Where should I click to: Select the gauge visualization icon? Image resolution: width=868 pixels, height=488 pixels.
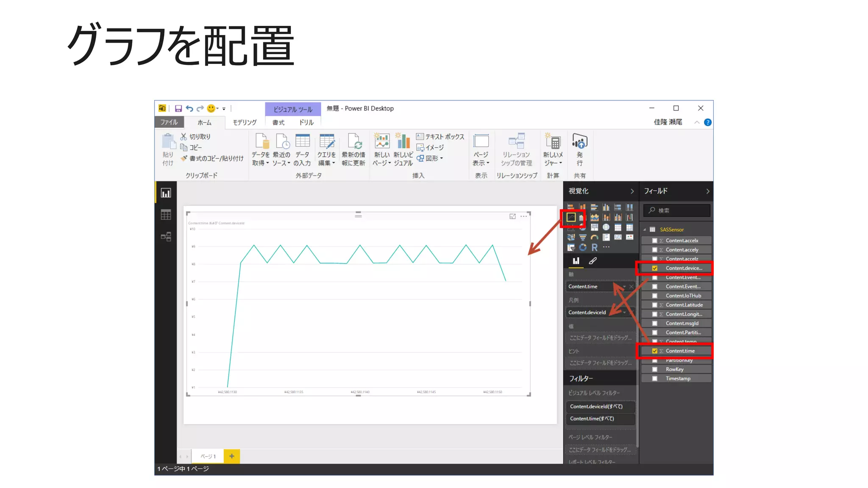[x=594, y=237]
